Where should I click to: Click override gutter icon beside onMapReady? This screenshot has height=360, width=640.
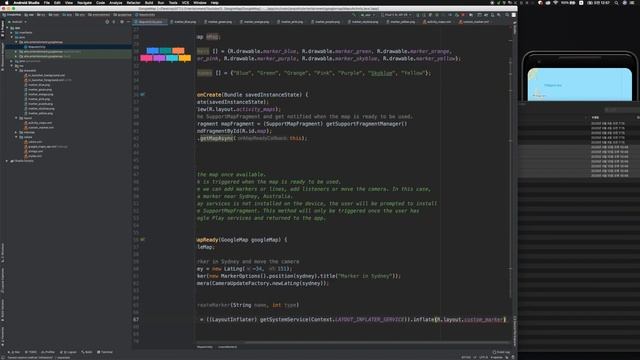click(x=142, y=240)
